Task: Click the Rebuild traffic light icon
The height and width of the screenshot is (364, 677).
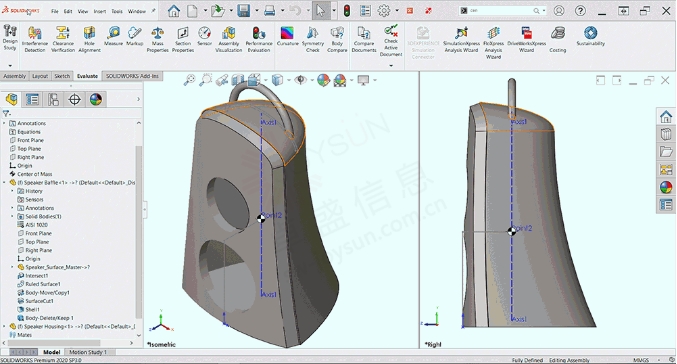Action: tap(347, 11)
